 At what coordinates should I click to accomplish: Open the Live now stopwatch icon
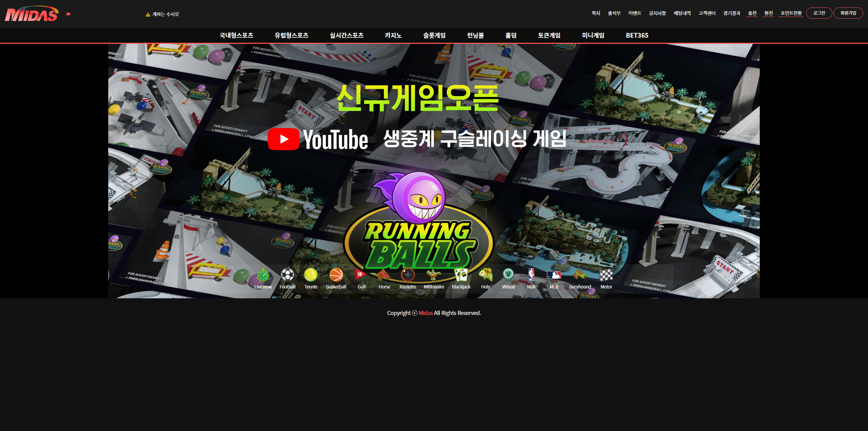pyautogui.click(x=263, y=275)
